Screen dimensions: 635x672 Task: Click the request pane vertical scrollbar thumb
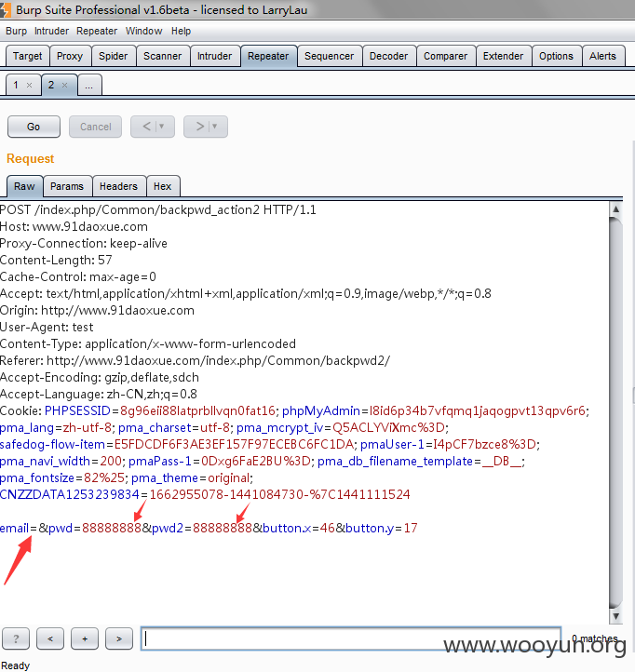pos(615,412)
